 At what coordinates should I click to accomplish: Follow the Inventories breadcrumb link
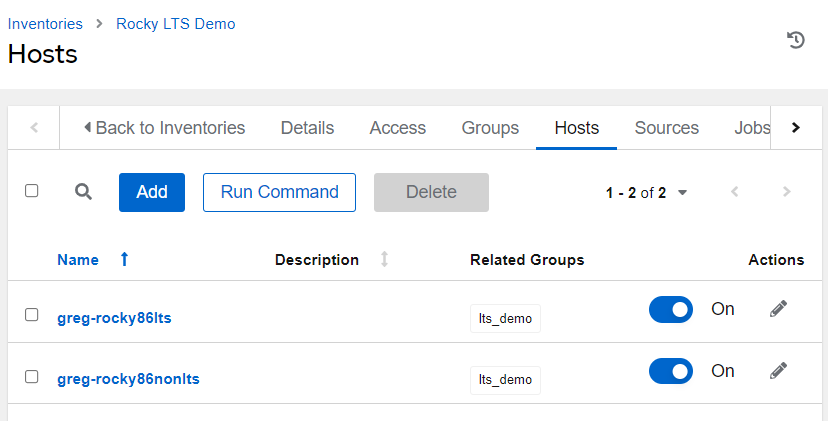pyautogui.click(x=46, y=23)
